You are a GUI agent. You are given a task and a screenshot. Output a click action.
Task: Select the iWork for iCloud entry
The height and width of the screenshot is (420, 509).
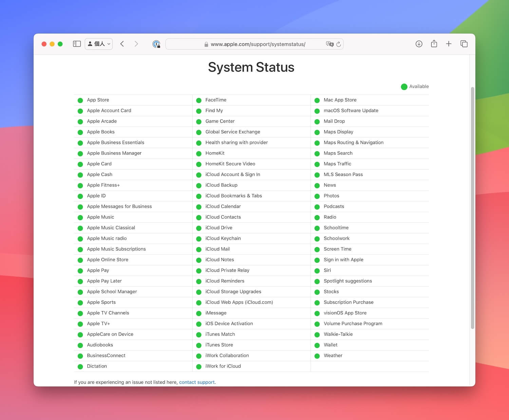click(x=223, y=366)
